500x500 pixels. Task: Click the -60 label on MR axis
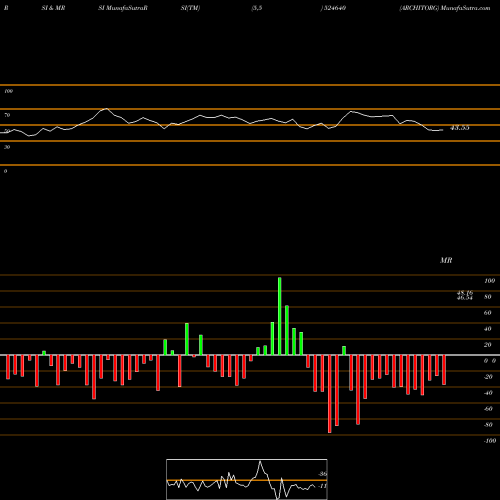point(488,409)
